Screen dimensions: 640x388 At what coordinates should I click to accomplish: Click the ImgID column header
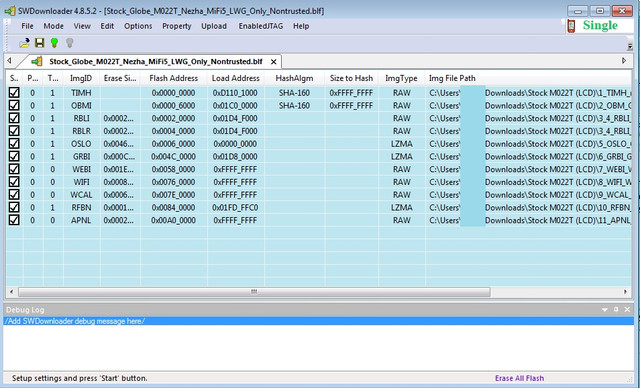(x=81, y=78)
